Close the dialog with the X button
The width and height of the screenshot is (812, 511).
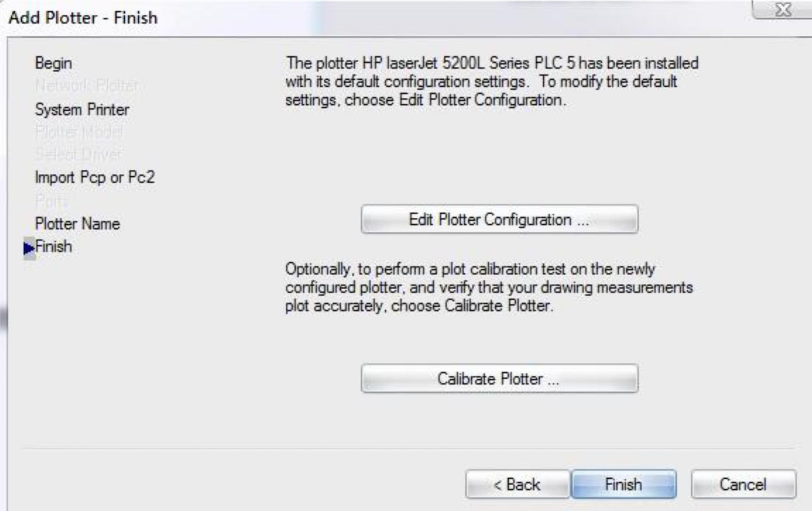point(783,10)
